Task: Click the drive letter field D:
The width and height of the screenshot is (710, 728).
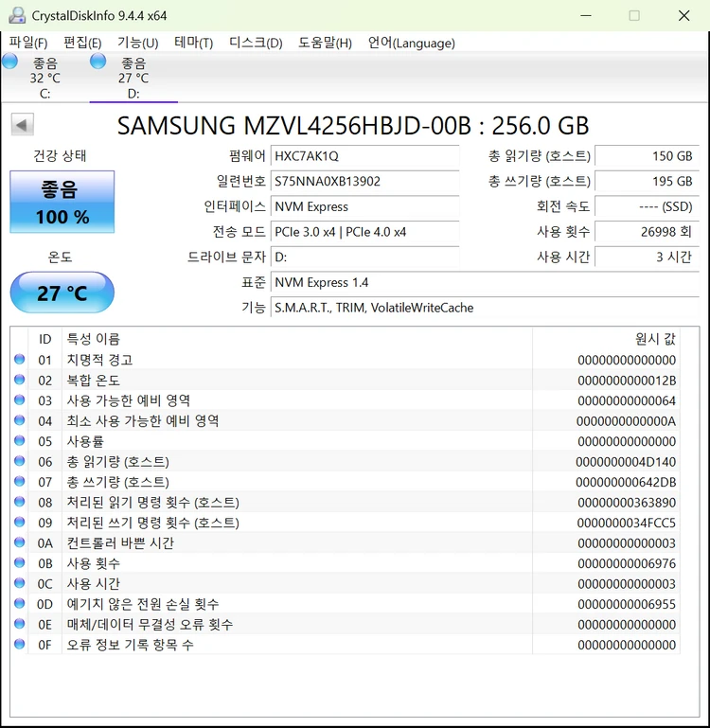Action: pyautogui.click(x=365, y=257)
